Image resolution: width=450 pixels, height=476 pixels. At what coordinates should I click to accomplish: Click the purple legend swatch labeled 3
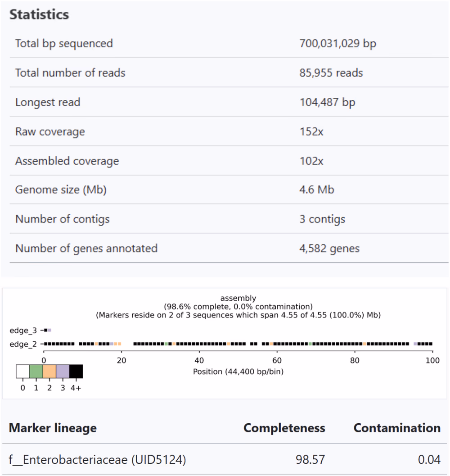click(63, 372)
